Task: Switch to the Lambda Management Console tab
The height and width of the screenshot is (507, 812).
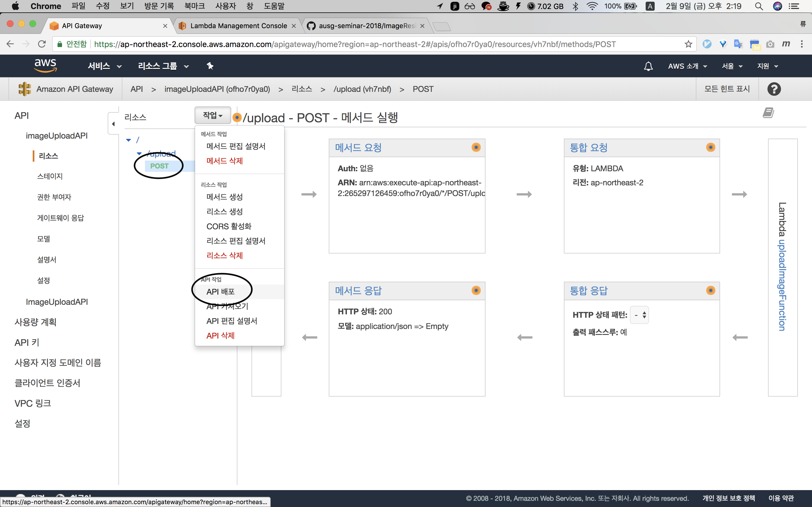Action: coord(238,26)
